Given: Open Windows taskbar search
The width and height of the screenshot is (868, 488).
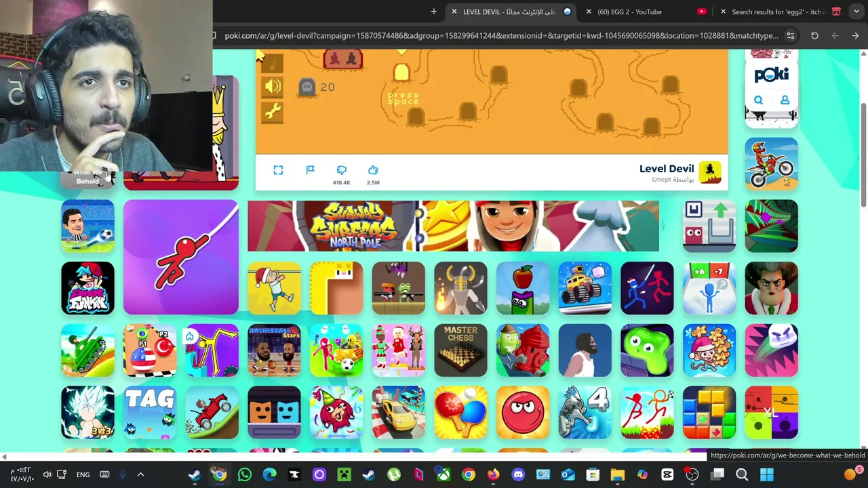Looking at the screenshot, I should [742, 474].
